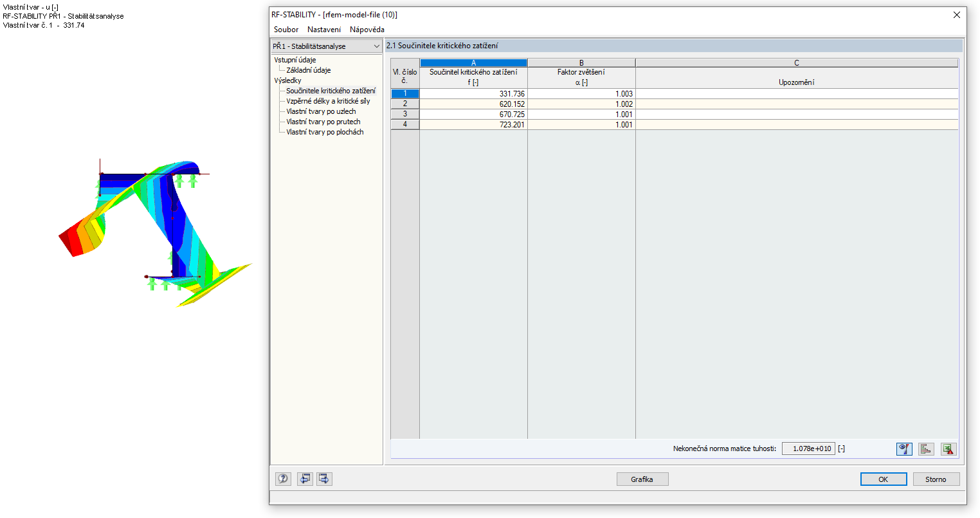This screenshot has height=518, width=980.
Task: Toggle the eye view-mode icon below the table
Action: pos(904,449)
